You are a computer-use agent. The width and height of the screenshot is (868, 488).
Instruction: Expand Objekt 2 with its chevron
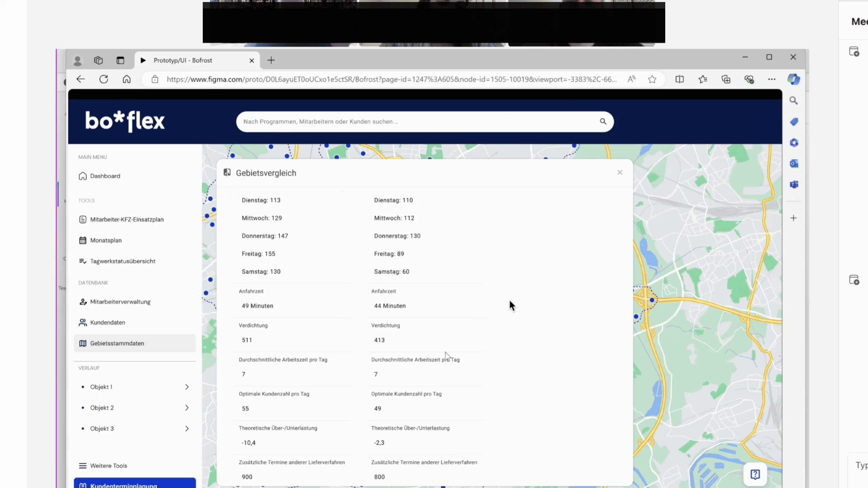pyautogui.click(x=187, y=408)
